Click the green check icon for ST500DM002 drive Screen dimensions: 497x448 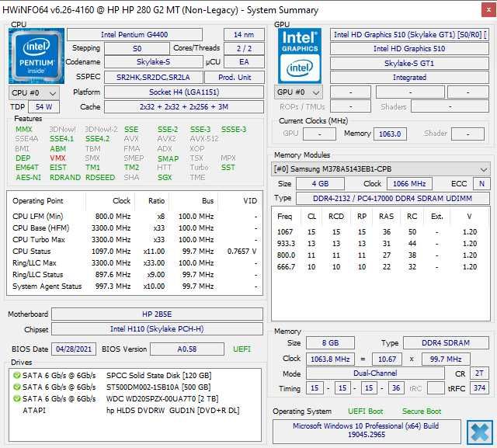[x=16, y=387]
